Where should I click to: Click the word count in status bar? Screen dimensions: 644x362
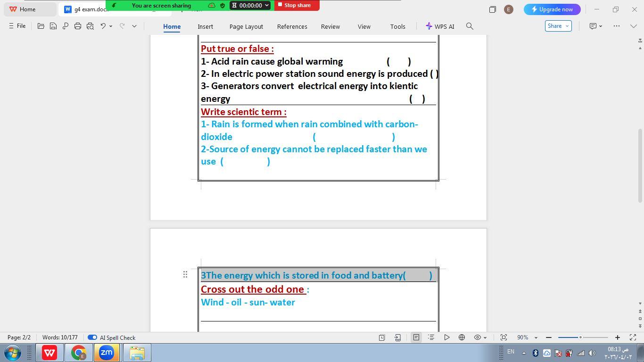tap(60, 337)
